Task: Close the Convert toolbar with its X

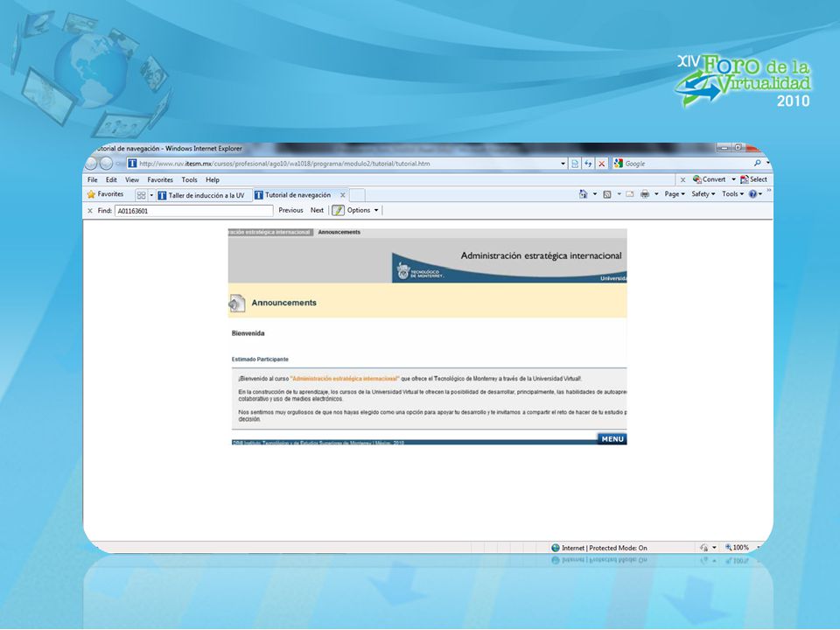Action: (682, 180)
